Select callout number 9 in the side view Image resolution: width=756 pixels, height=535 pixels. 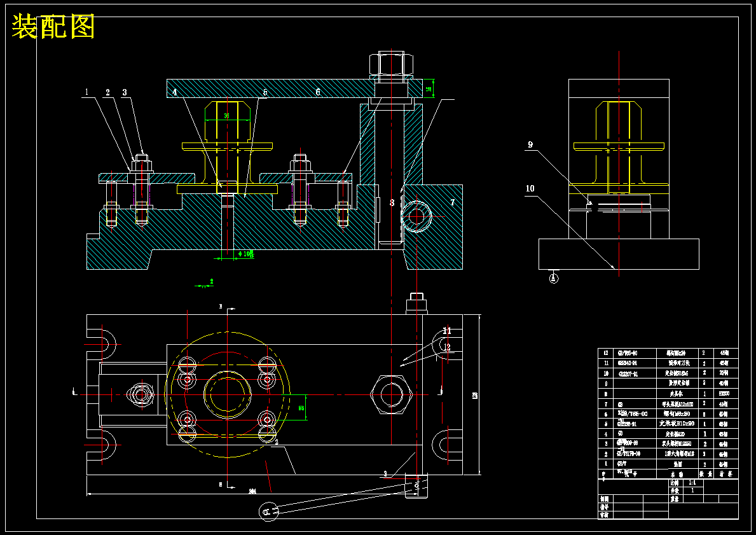coord(530,144)
